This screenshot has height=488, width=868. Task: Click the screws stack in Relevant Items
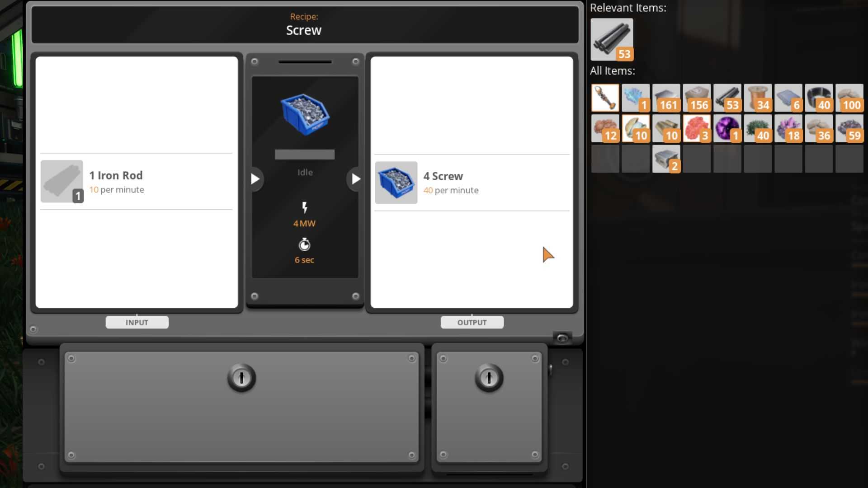coord(611,39)
